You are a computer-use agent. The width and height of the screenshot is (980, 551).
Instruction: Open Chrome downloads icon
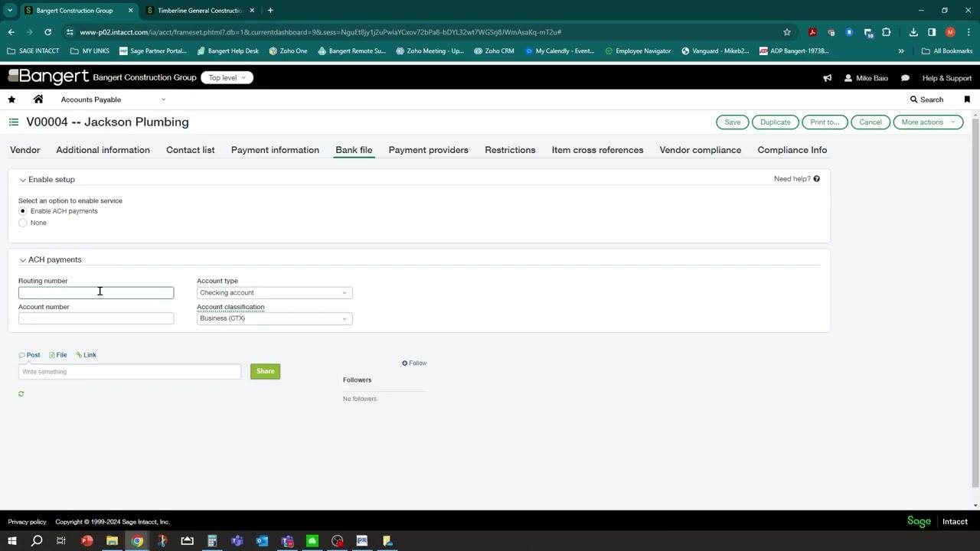[913, 32]
